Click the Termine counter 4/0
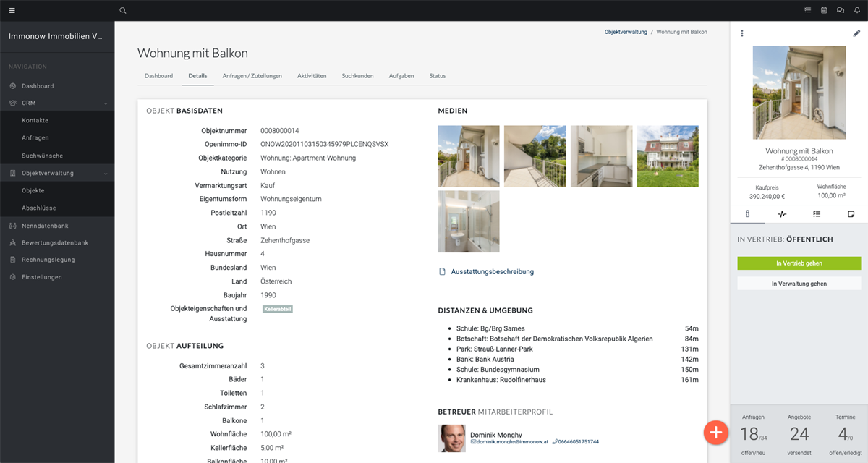The height and width of the screenshot is (463, 868). point(846,434)
